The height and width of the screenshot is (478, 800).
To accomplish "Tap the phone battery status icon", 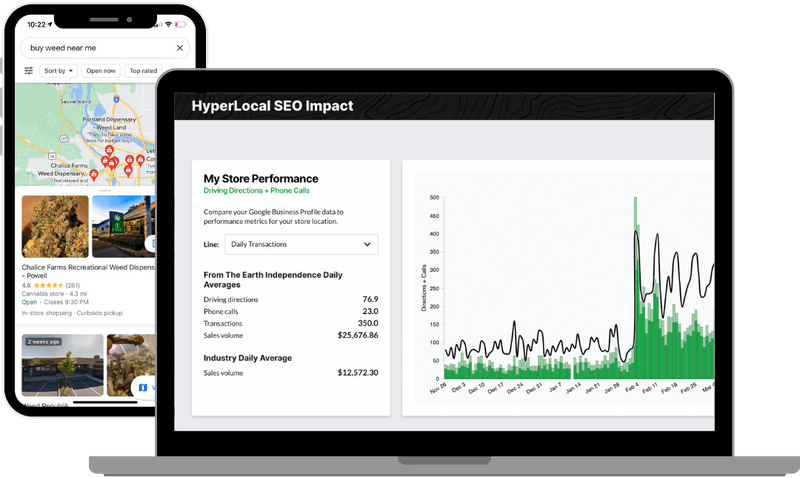I will click(180, 24).
